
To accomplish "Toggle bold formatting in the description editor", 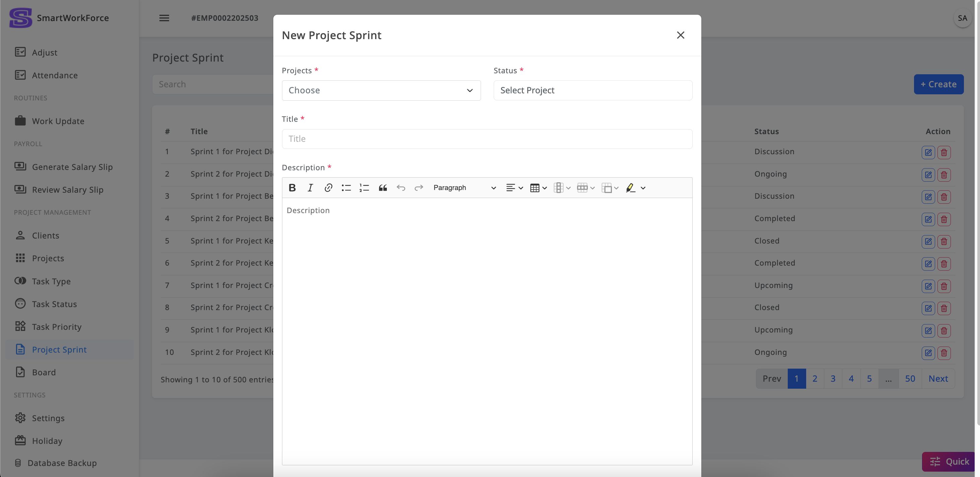I will tap(292, 188).
